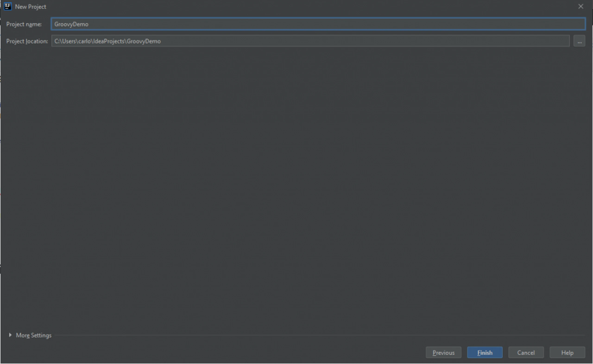Click the 'Project name:' label
The image size is (593, 364).
click(x=24, y=24)
